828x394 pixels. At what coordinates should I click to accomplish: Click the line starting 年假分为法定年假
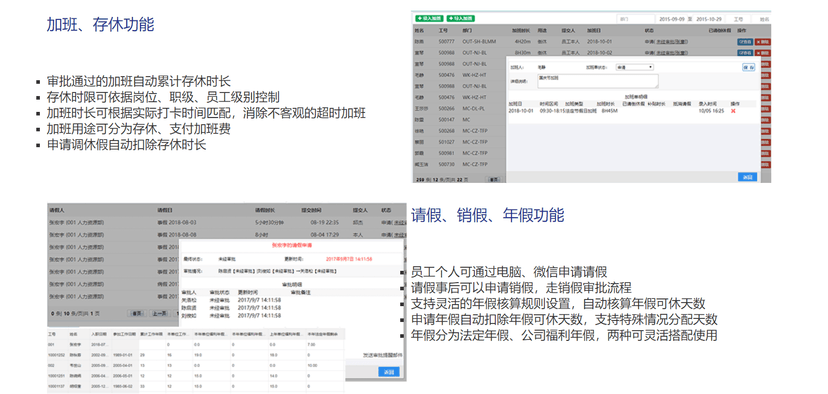[564, 335]
